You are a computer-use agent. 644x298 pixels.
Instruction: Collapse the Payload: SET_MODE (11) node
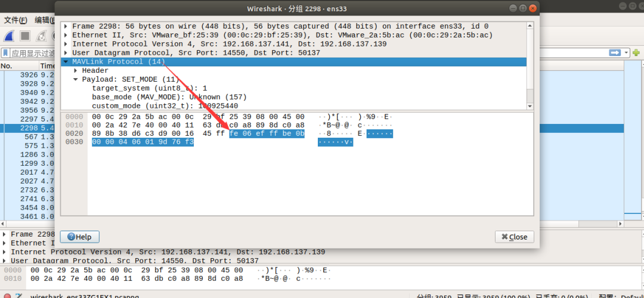[x=76, y=79]
